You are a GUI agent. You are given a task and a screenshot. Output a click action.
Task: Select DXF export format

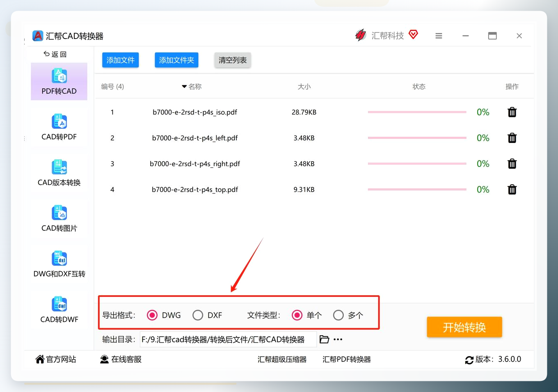[198, 315]
